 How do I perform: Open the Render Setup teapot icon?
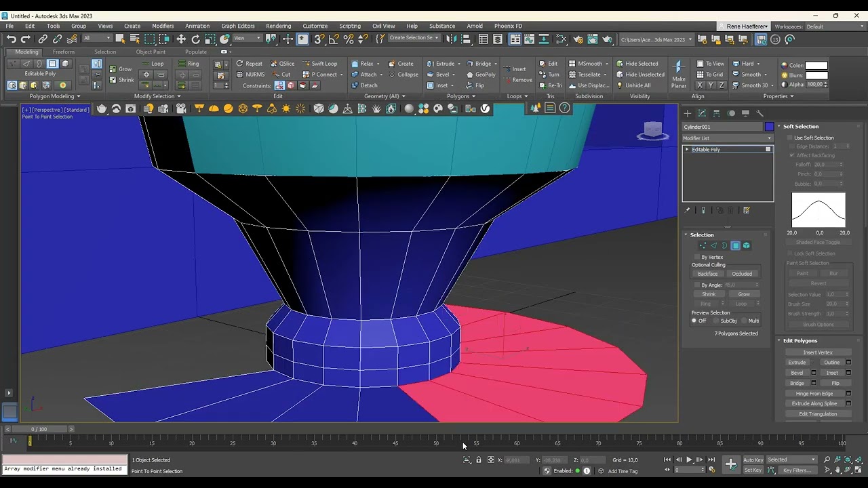tap(578, 39)
